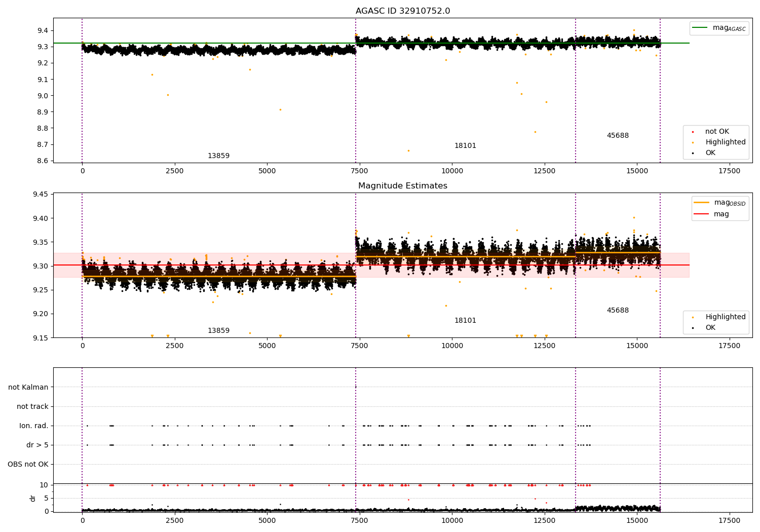Click the 8.8 y-tick in top panel
The width and height of the screenshot is (760, 532).
[43, 129]
